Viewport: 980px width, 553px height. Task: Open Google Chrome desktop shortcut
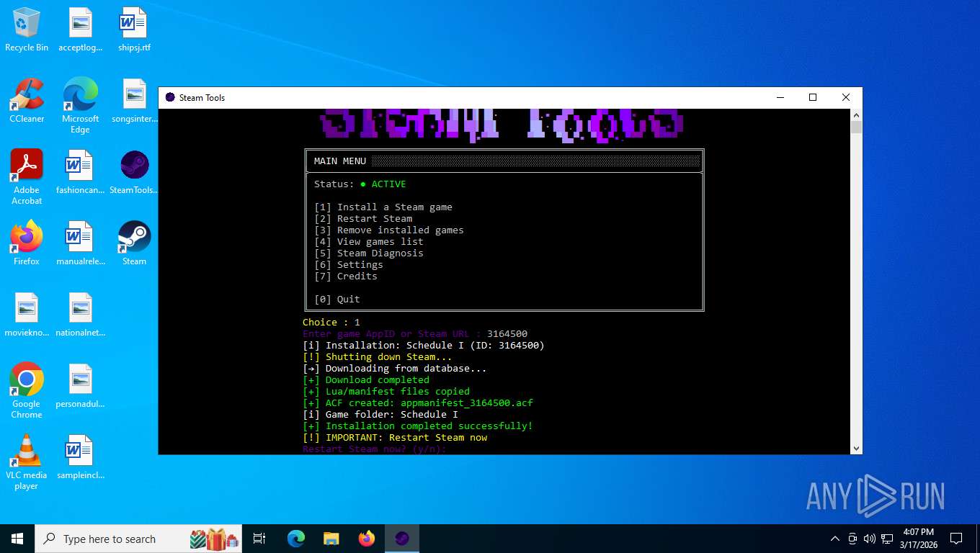point(27,390)
